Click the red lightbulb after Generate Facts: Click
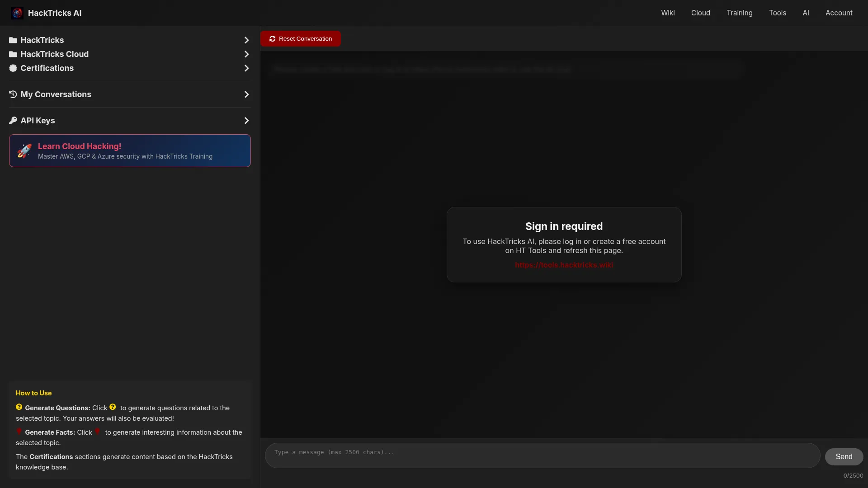 point(97,432)
